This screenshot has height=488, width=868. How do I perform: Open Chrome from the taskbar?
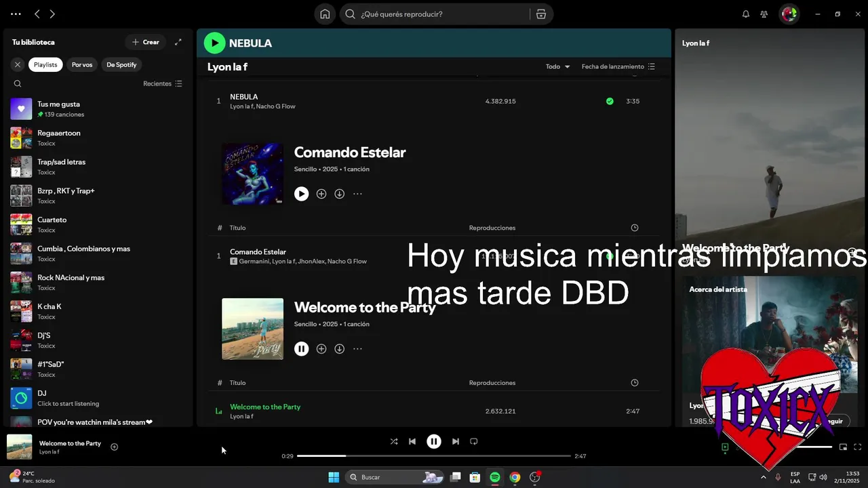pyautogui.click(x=515, y=477)
